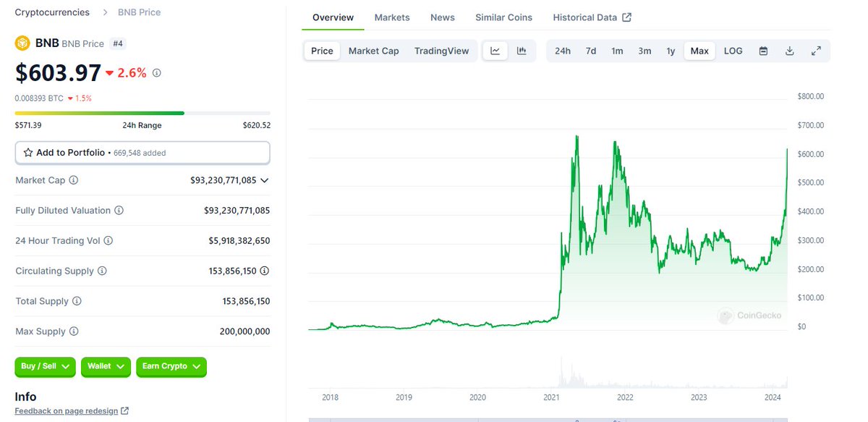
Task: Open the Max Supply info icon
Action: [74, 332]
